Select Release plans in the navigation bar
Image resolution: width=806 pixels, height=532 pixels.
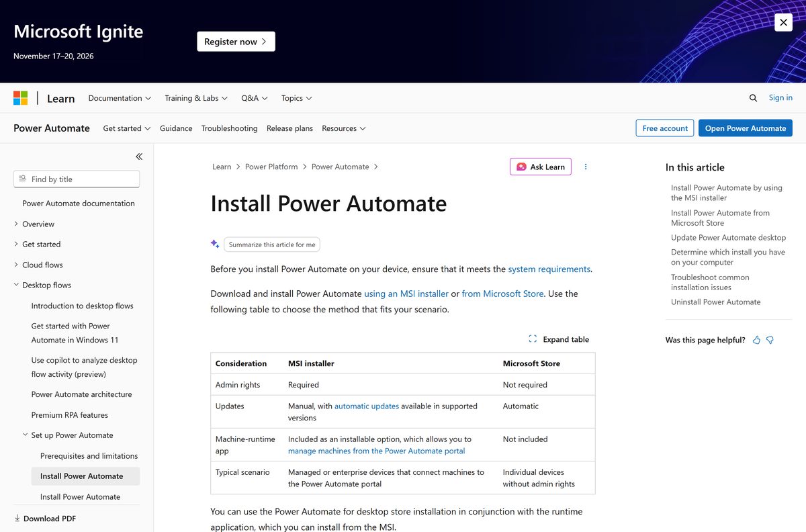point(289,128)
